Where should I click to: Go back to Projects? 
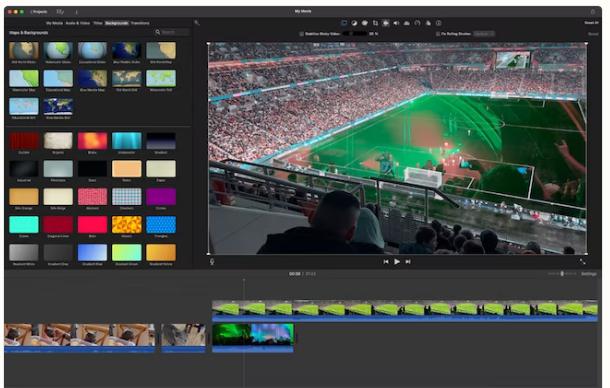coord(39,12)
